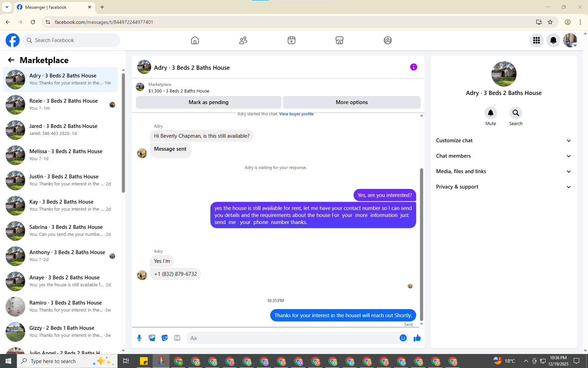This screenshot has width=588, height=368.
Task: Go back from Marketplace chats with arrow
Action: coord(11,60)
